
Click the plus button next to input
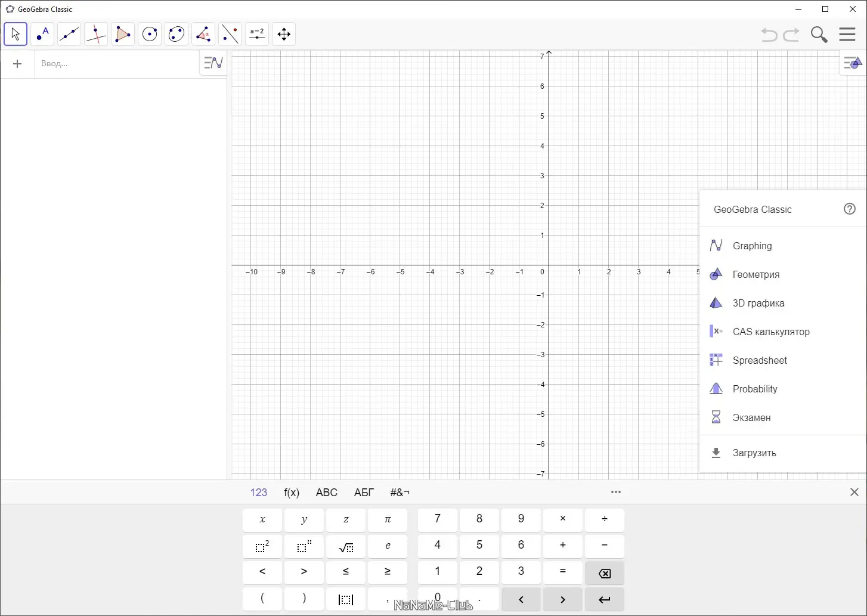17,64
